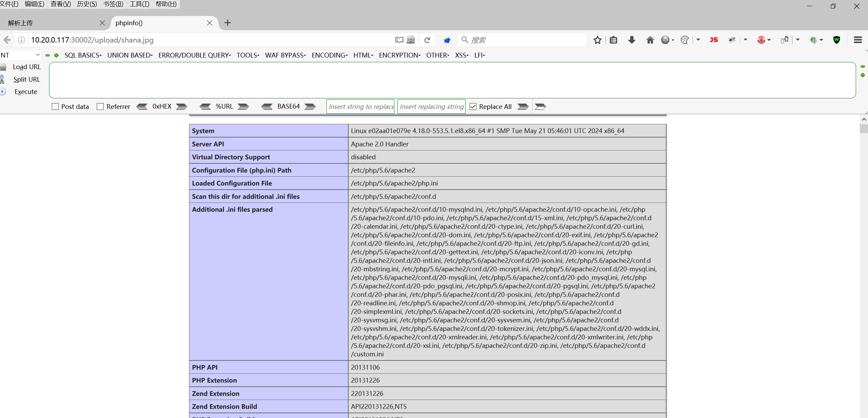This screenshot has height=418, width=868.
Task: Focus the Insert string to replace field
Action: 360,107
